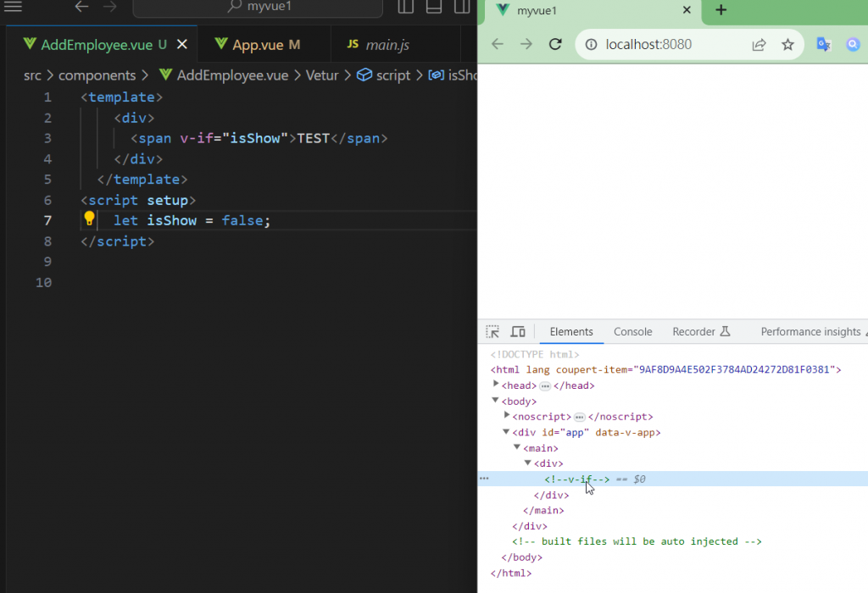This screenshot has height=593, width=868.
Task: Click src in the breadcrumb path
Action: (32, 75)
